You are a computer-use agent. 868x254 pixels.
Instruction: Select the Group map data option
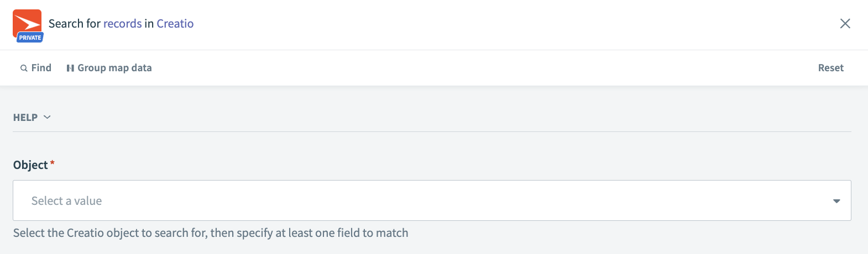pos(114,68)
